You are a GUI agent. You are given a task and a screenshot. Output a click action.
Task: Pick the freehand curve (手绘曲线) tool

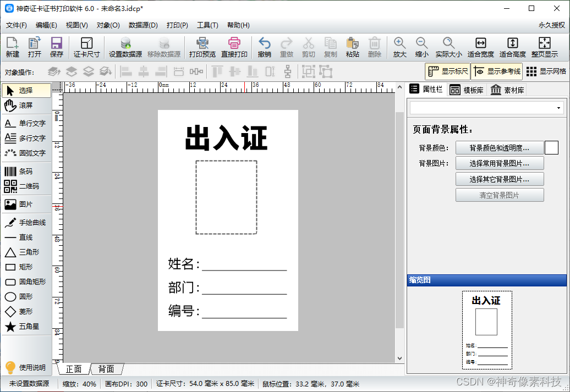[26, 223]
